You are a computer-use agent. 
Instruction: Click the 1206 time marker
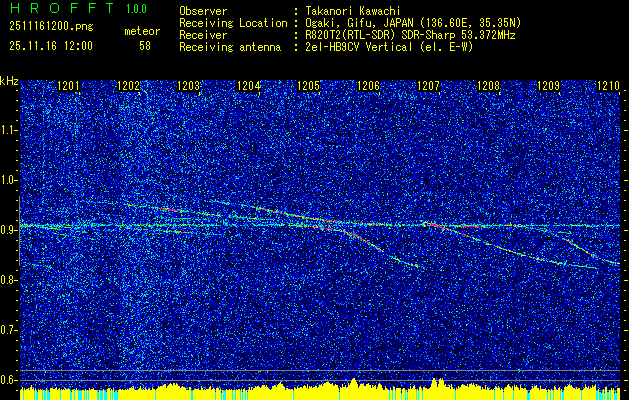(x=369, y=85)
